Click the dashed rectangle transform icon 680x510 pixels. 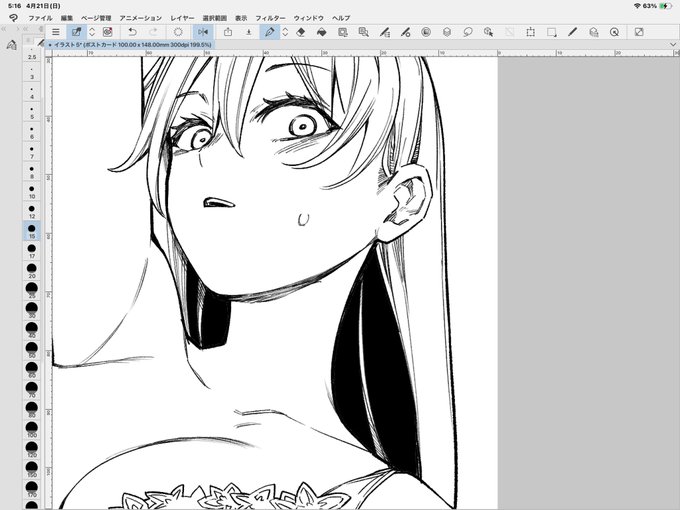pos(530,32)
